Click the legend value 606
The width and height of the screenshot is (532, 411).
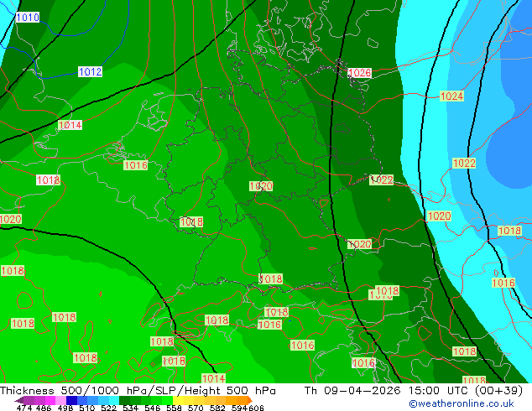255,408
